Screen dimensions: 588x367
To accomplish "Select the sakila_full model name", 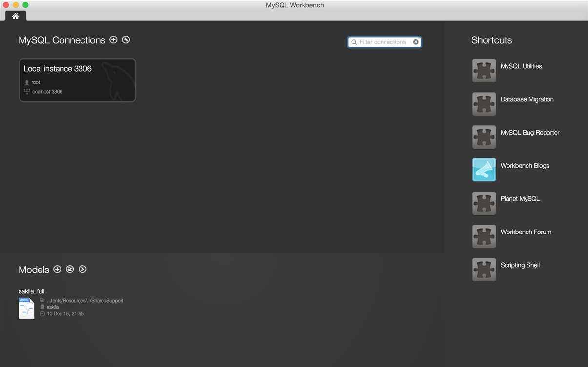I will (x=31, y=291).
